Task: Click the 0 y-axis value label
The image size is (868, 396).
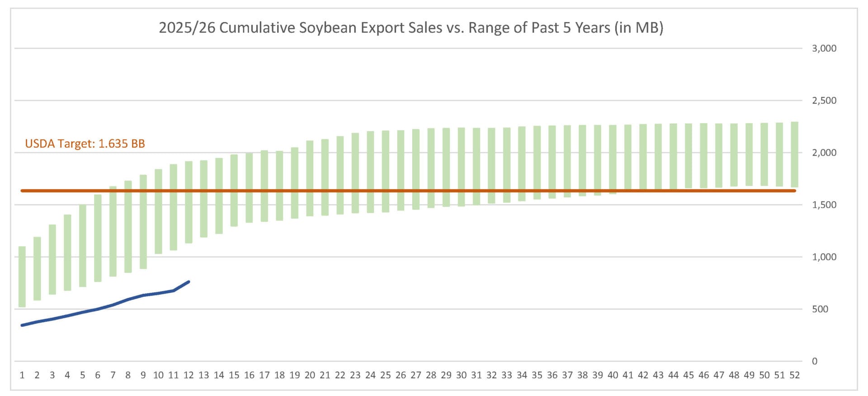Action: click(x=814, y=361)
